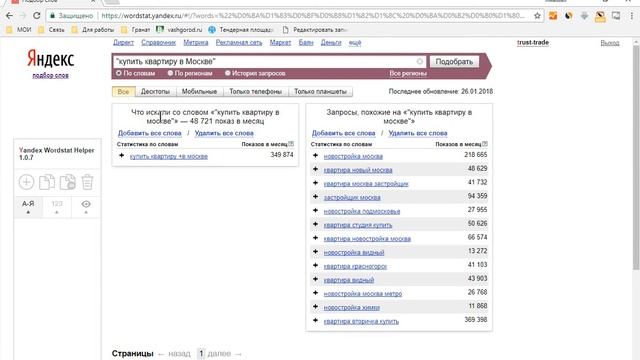The width and height of the screenshot is (640, 360).
Task: Switch to 'Только телефоны' tab
Action: tap(256, 91)
